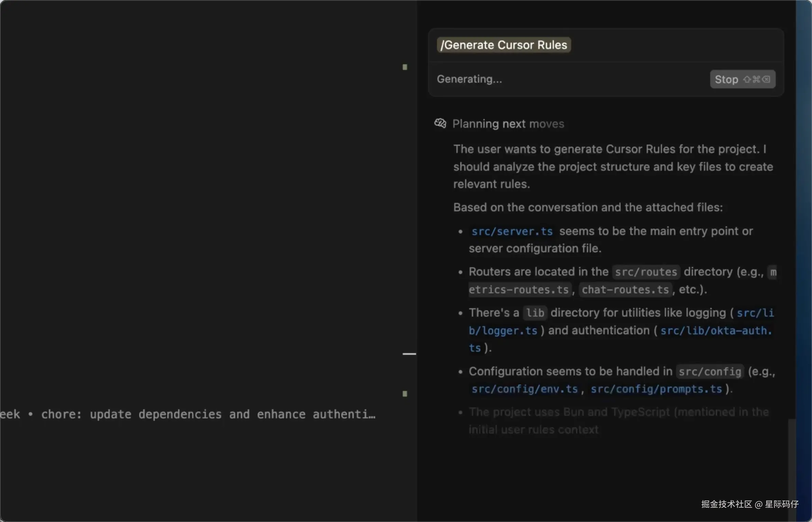The width and height of the screenshot is (812, 522).
Task: Click the upper green marker in editor overview ruler
Action: tap(405, 67)
